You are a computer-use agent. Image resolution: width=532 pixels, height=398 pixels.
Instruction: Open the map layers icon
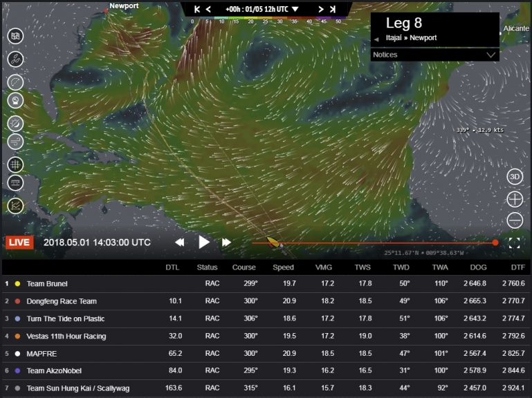15,36
